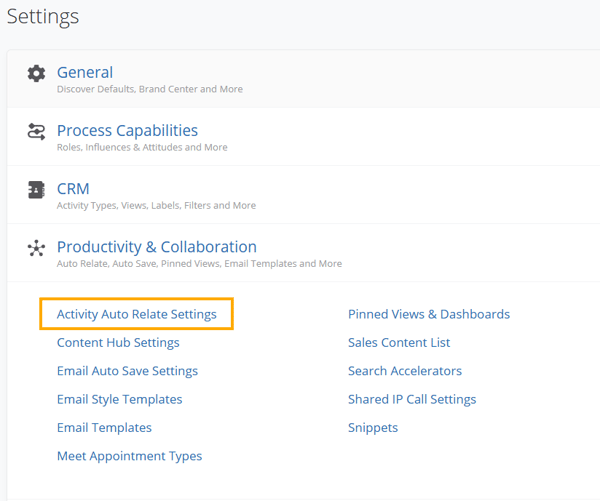Click the Process Capabilities arrows icon

(x=36, y=131)
